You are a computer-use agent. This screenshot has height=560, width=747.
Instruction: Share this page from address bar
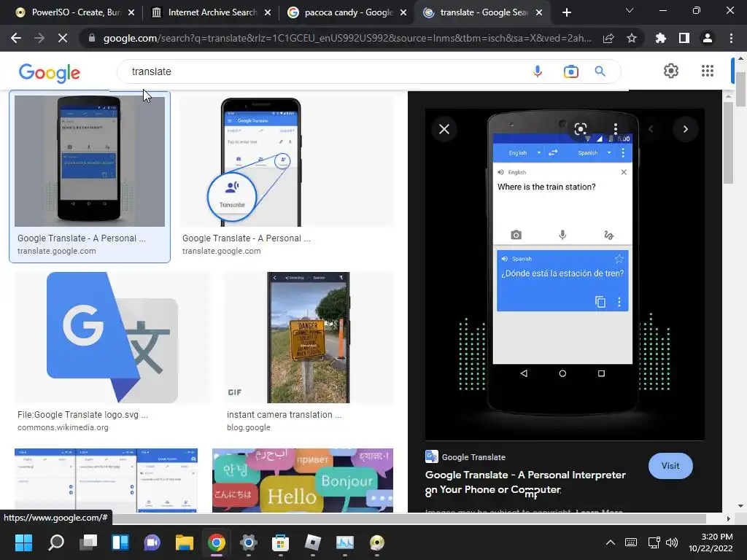pyautogui.click(x=608, y=38)
